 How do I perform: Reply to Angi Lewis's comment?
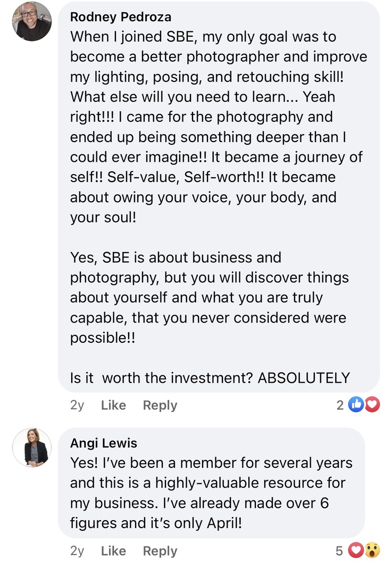160,551
